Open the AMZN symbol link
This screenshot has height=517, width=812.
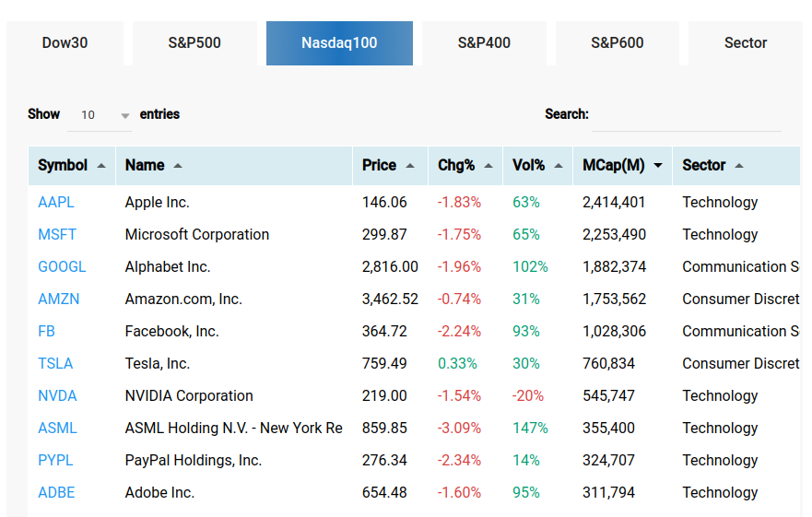click(x=58, y=300)
